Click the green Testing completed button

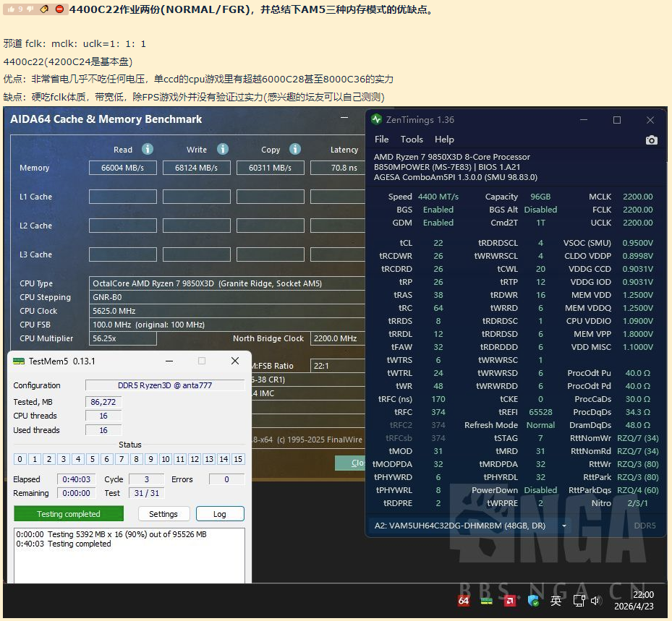click(69, 514)
